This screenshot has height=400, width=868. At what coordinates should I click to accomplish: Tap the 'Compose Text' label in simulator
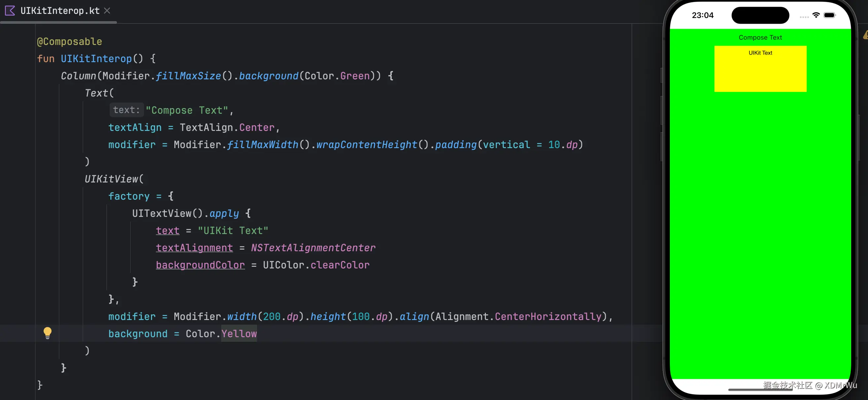coord(760,37)
